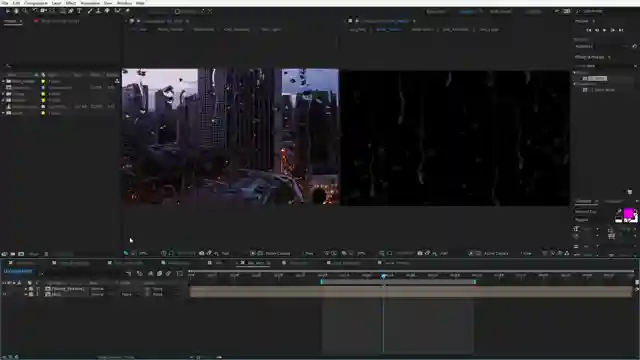Go to first frame in Preview panel

point(589,30)
